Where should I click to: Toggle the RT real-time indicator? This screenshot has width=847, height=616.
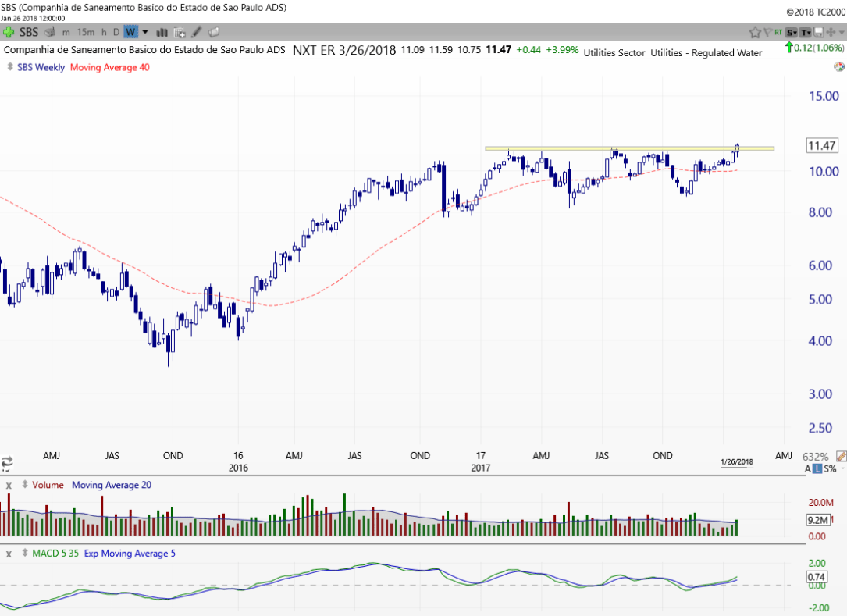pos(778,32)
